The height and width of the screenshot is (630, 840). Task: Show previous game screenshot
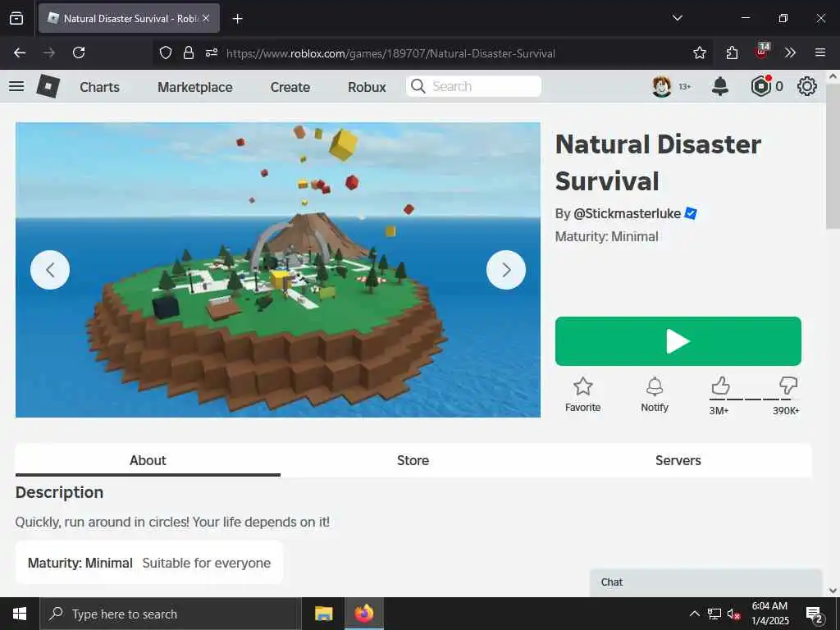point(50,270)
